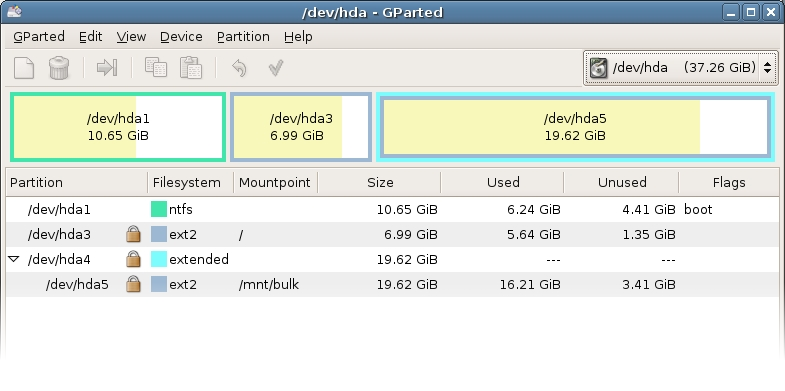785x391 pixels.
Task: Open the Edit menu
Action: coord(91,37)
